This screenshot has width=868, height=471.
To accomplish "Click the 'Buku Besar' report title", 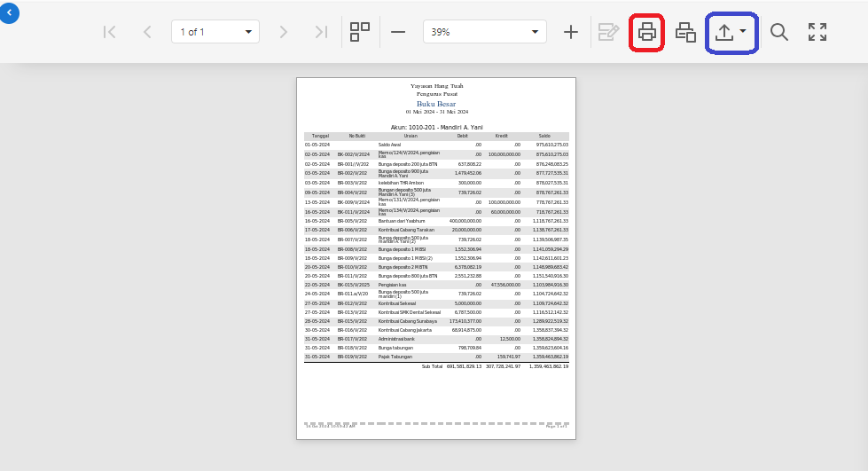I will point(435,104).
